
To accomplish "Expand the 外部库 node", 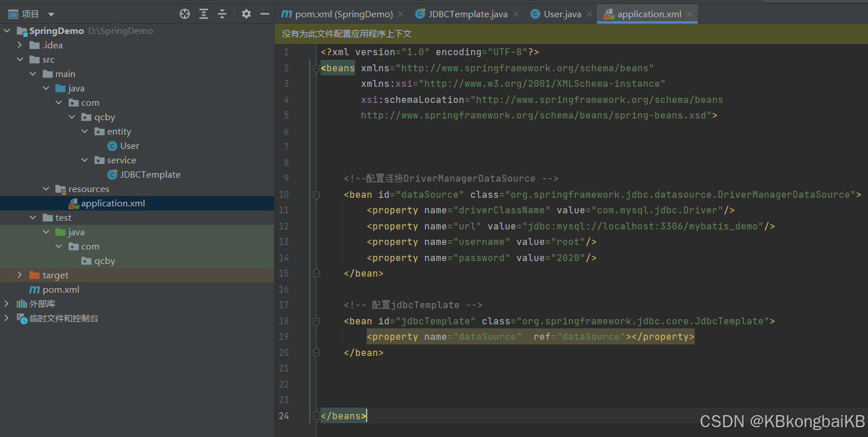I will (x=7, y=304).
